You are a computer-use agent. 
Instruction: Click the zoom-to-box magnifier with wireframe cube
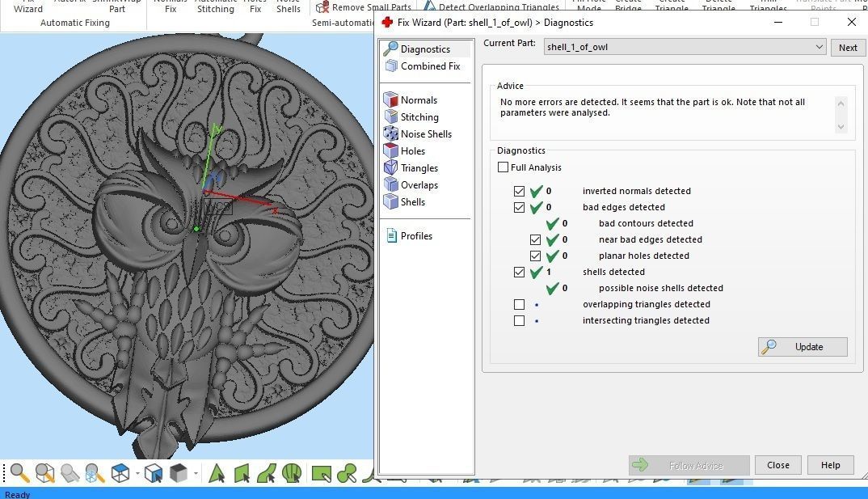[44, 473]
